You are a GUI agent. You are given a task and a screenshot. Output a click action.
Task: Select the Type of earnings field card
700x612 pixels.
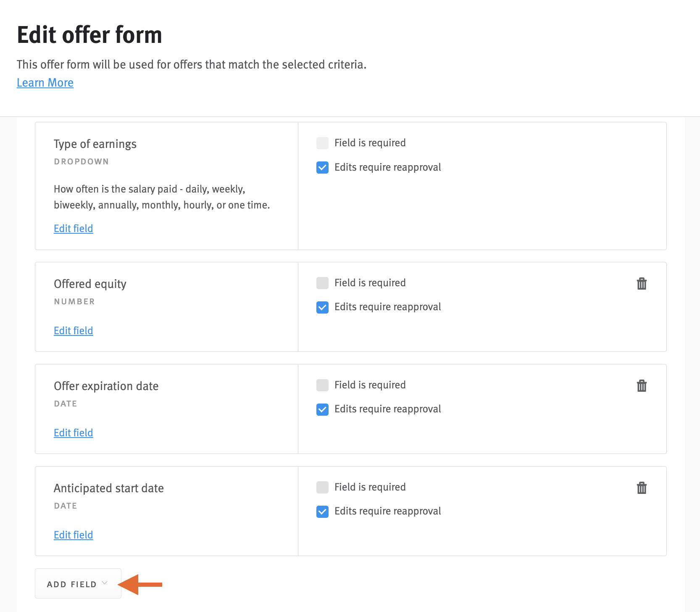point(166,186)
